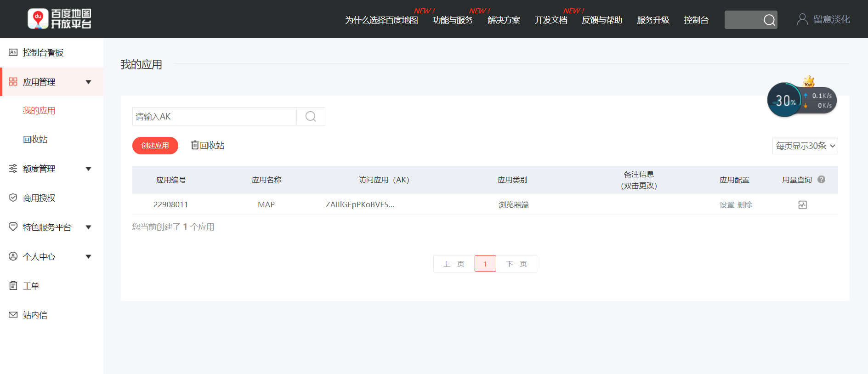Click the 额度管理 sliders icon in sidebar
Viewport: 868px width, 374px height.
(13, 169)
